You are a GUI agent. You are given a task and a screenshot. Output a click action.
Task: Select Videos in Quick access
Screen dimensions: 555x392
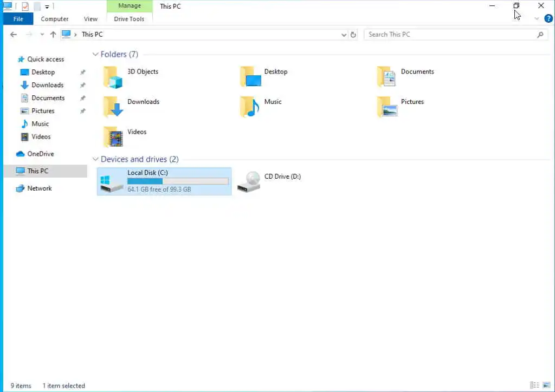click(41, 137)
